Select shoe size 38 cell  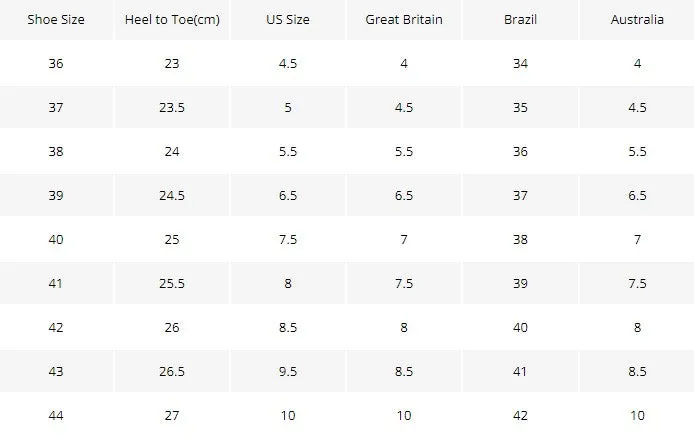pyautogui.click(x=56, y=151)
